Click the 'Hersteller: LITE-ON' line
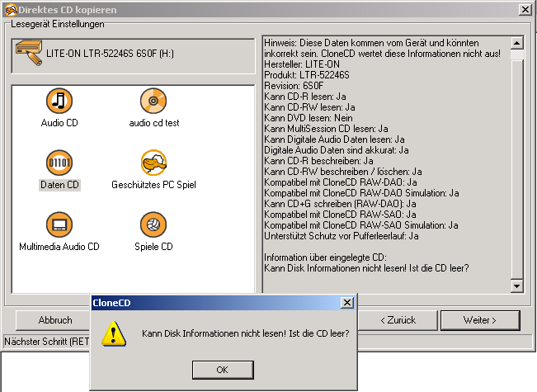 (302, 64)
